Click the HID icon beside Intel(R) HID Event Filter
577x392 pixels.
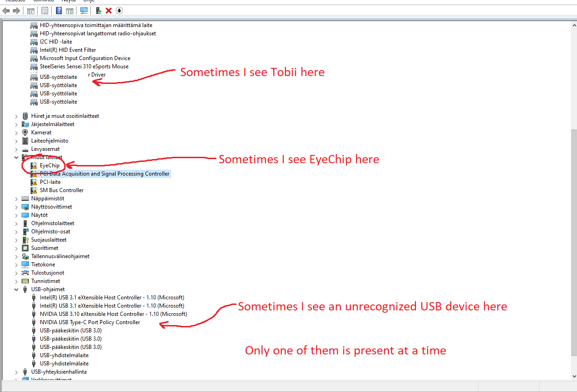point(34,50)
